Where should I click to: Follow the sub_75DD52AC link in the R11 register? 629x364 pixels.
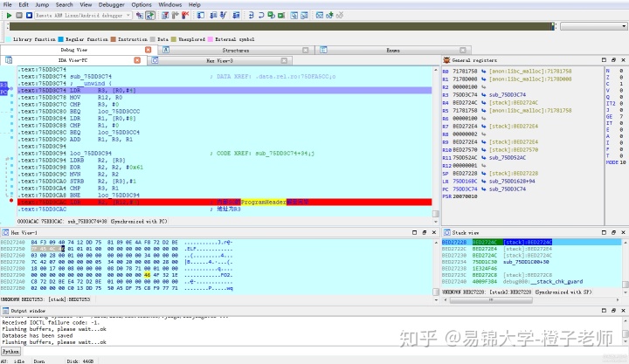coord(507,157)
